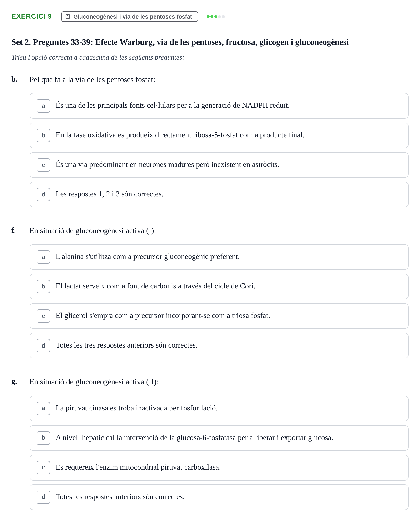This screenshot has height=532, width=420.
Task: Click the letter b badge in question b
Action: coord(43,135)
